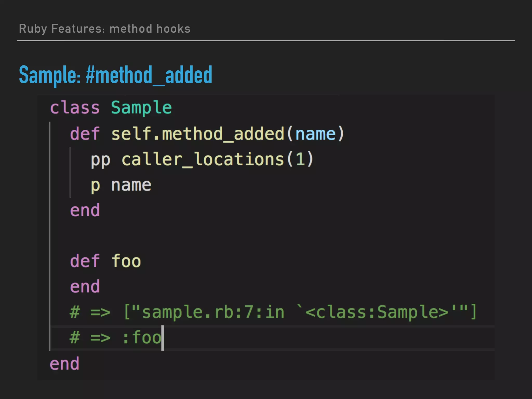532x399 pixels.
Task: Click the text cursor after ':foo'
Action: [x=163, y=338]
